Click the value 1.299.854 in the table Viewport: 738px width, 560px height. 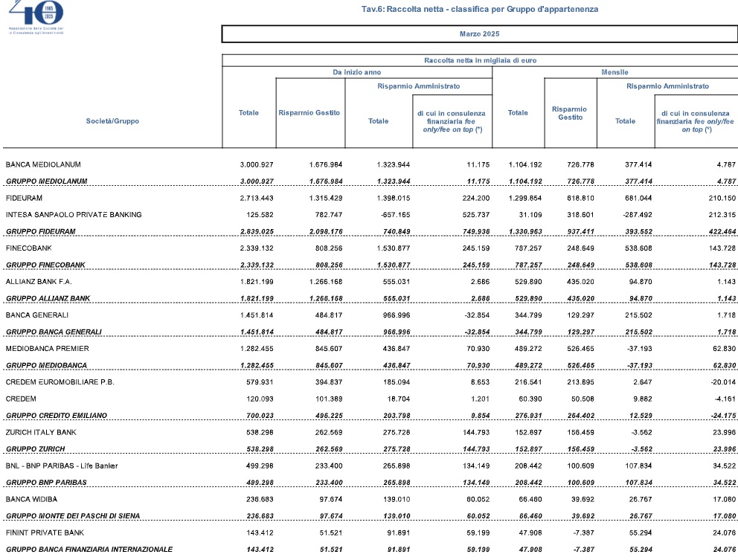click(x=525, y=198)
